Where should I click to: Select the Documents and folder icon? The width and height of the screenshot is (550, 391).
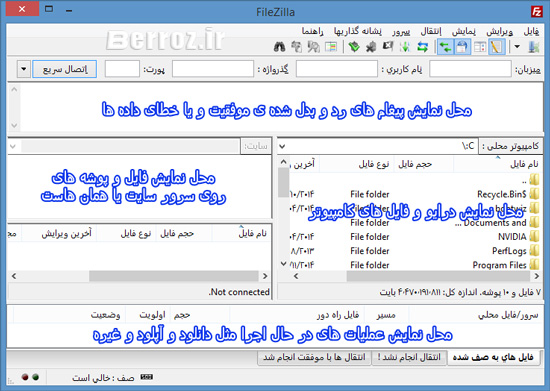pos(534,222)
